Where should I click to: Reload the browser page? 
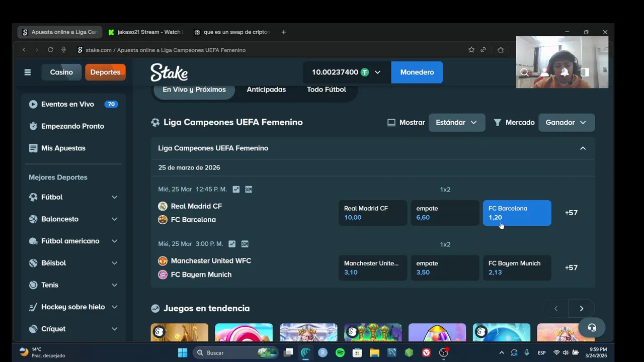point(50,50)
